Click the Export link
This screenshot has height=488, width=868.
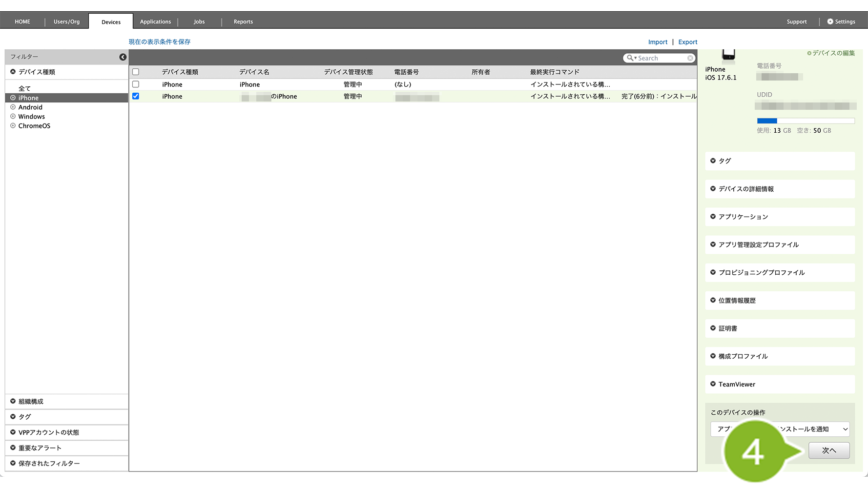[687, 42]
